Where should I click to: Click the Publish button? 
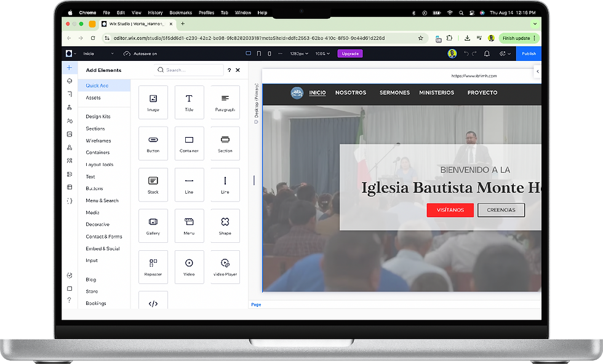529,53
